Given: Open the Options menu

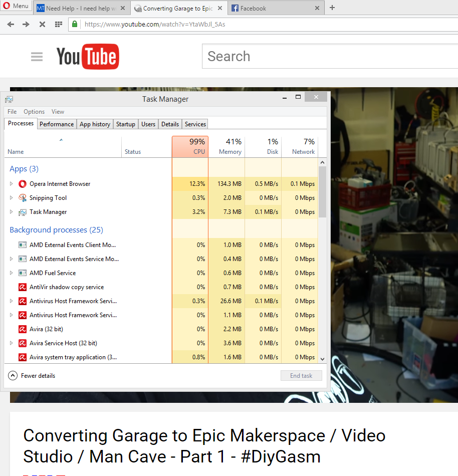Looking at the screenshot, I should (x=34, y=112).
